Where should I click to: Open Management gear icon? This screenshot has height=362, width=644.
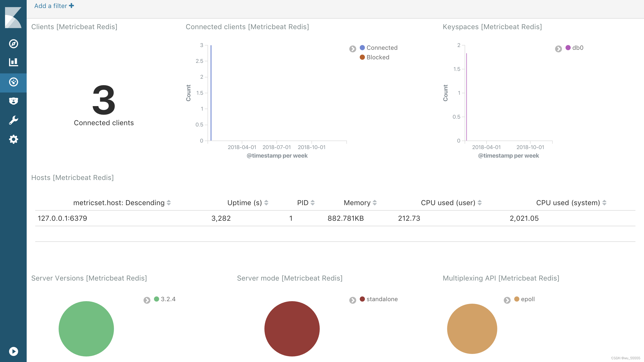coord(13,139)
